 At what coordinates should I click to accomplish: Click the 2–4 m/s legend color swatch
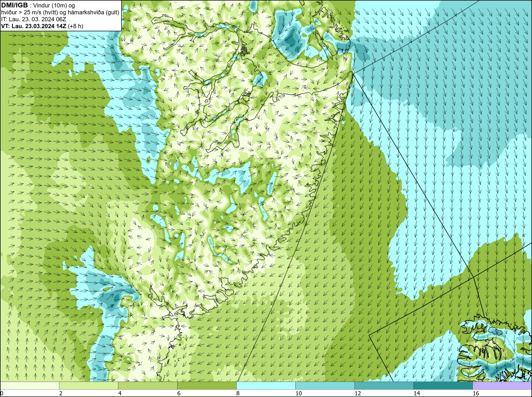click(x=89, y=386)
